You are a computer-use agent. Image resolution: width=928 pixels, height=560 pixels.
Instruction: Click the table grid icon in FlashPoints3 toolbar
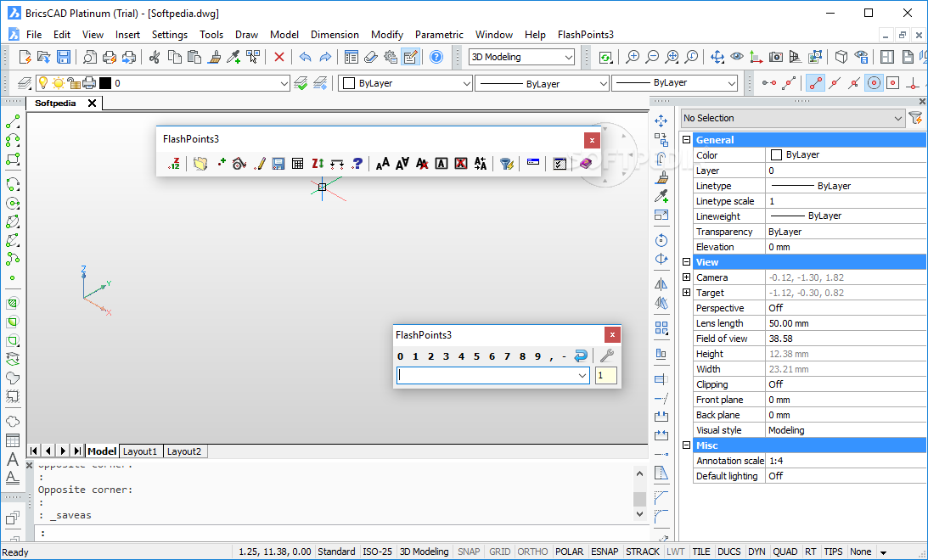click(x=298, y=163)
